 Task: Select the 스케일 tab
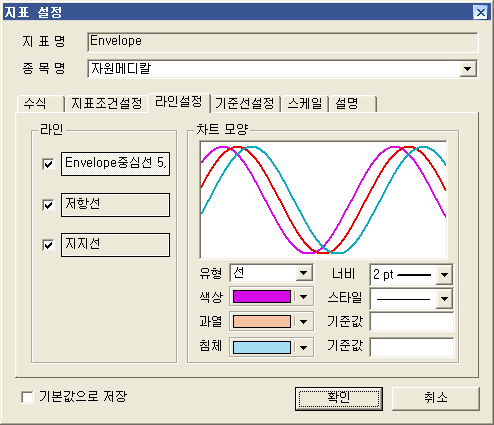tap(305, 103)
